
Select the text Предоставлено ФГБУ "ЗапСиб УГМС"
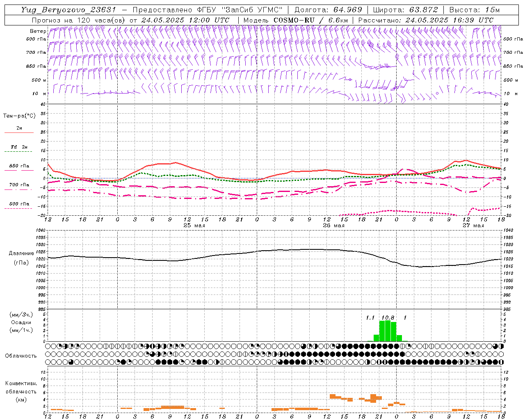coord(208,10)
